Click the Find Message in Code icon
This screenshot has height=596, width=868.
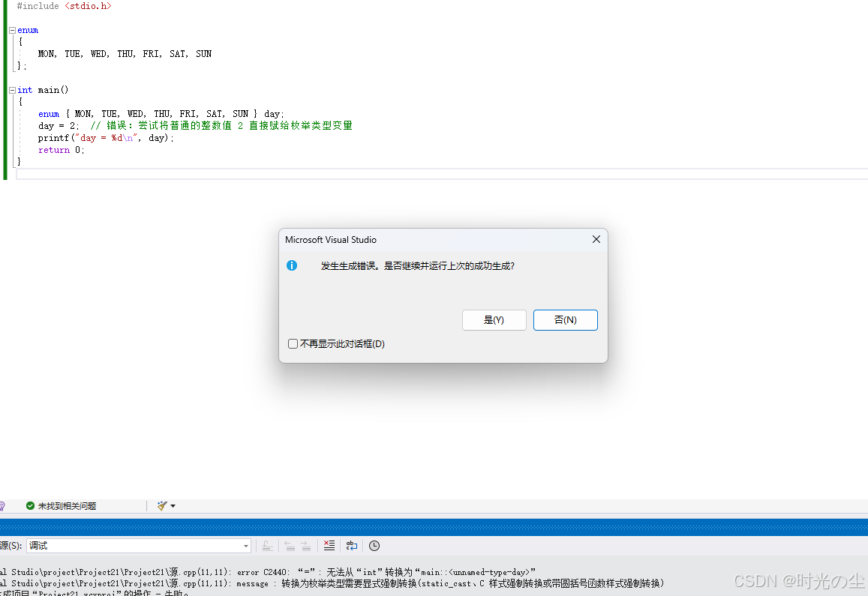pos(266,546)
